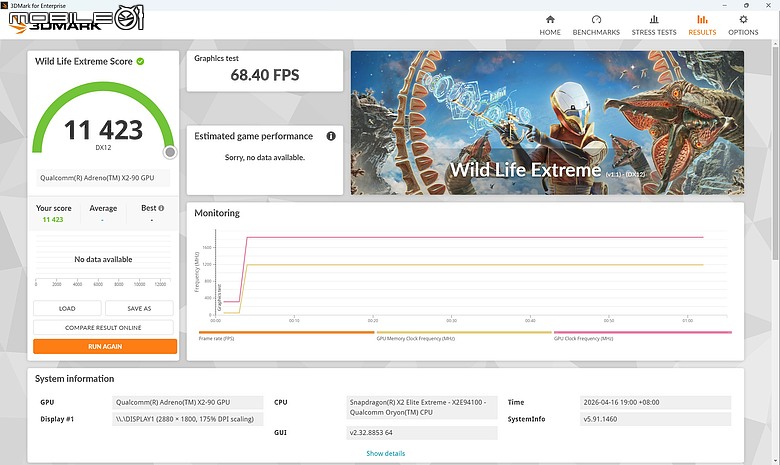Click COMPARE RESULT ONLINE button
The width and height of the screenshot is (780, 465).
pyautogui.click(x=103, y=328)
